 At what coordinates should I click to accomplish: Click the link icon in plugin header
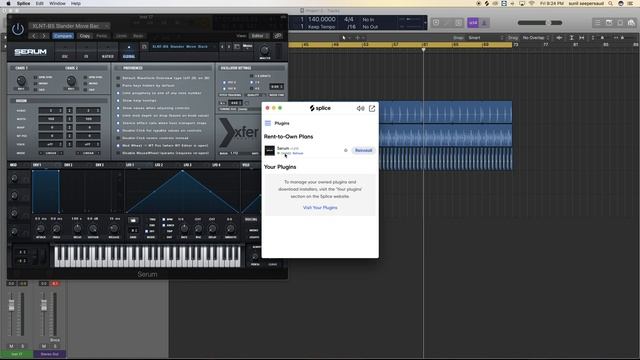click(278, 36)
